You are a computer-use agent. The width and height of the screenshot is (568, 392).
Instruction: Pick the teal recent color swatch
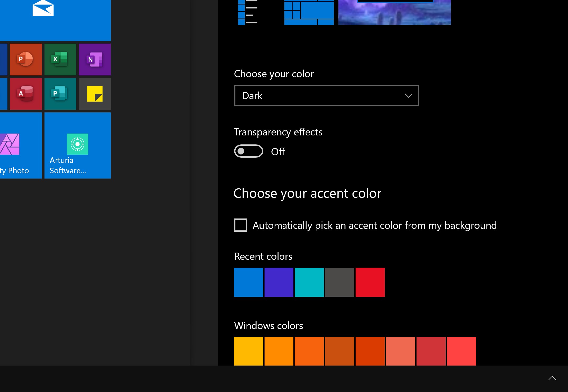[309, 282]
